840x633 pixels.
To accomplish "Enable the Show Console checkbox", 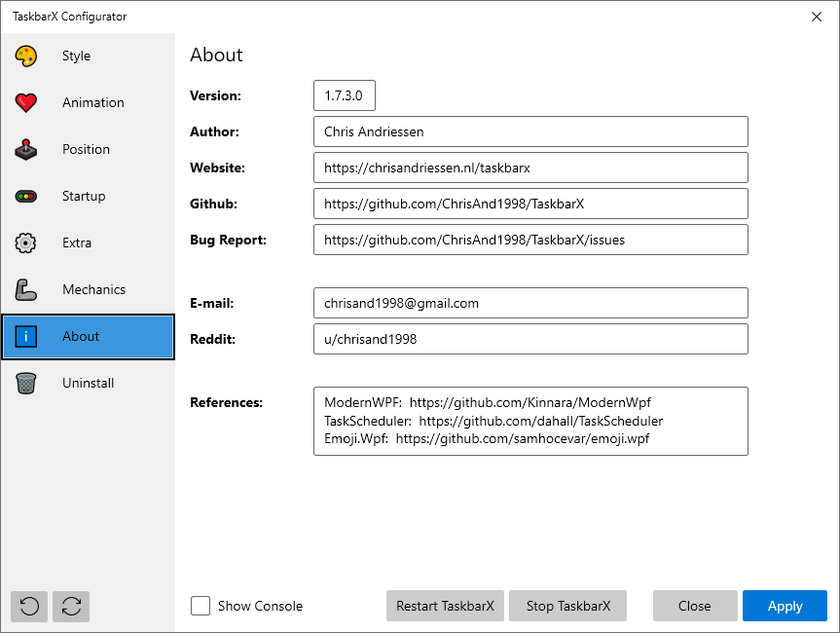I will tap(201, 606).
